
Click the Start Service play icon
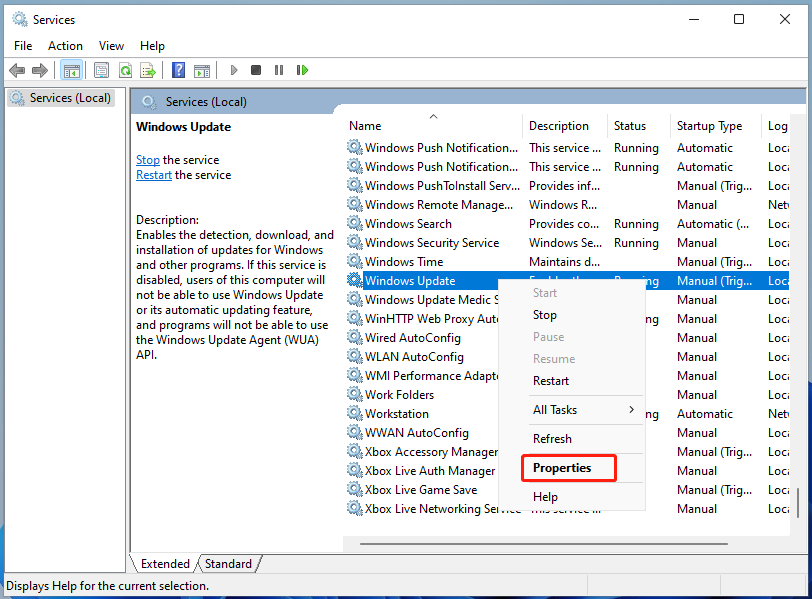234,70
